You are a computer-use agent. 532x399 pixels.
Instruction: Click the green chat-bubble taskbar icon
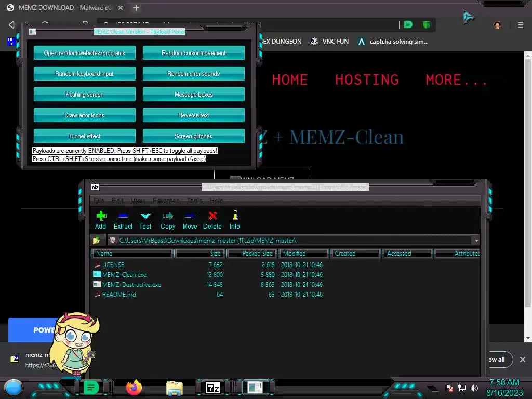pyautogui.click(x=90, y=388)
